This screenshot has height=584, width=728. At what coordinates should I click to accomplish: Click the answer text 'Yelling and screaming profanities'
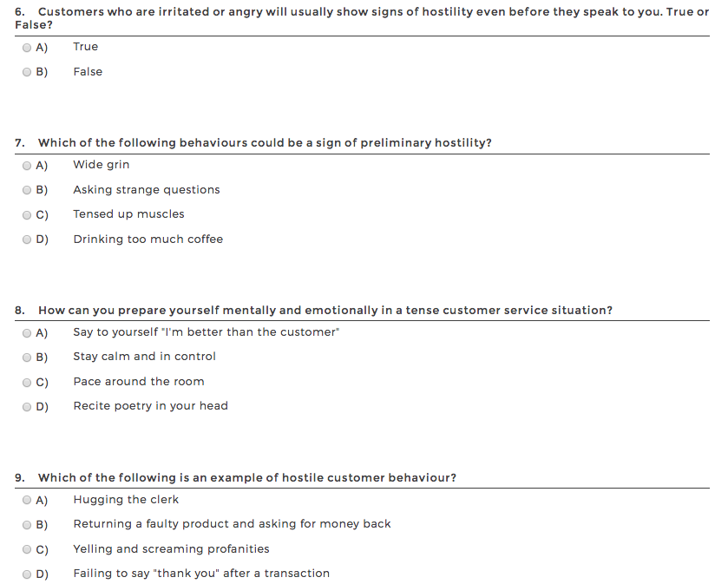pos(171,549)
